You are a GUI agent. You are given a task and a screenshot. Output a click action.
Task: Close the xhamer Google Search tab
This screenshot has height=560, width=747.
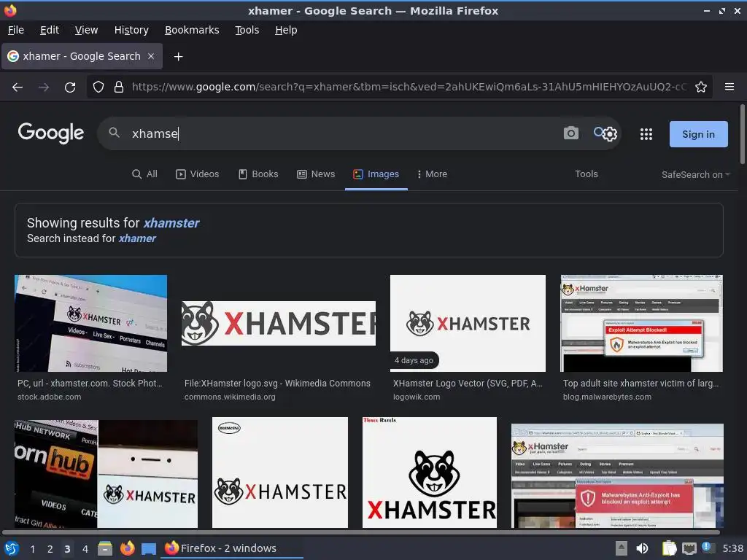[x=151, y=56]
